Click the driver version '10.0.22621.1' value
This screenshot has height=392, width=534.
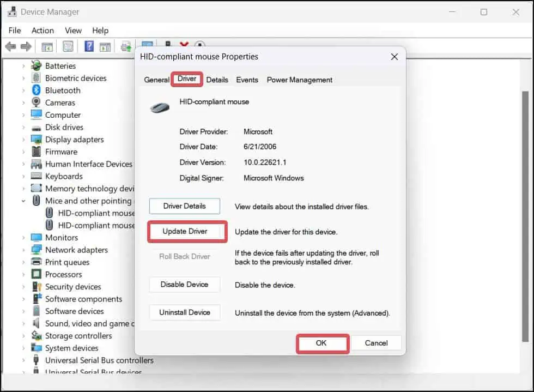[265, 162]
